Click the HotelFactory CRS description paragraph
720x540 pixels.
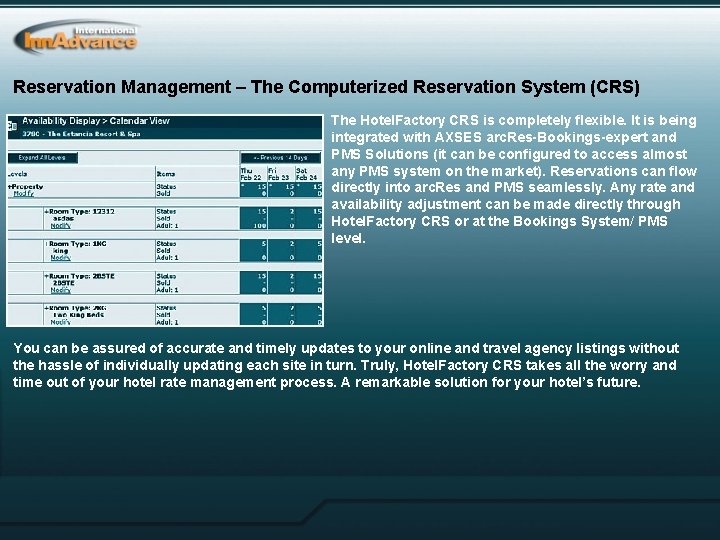514,179
